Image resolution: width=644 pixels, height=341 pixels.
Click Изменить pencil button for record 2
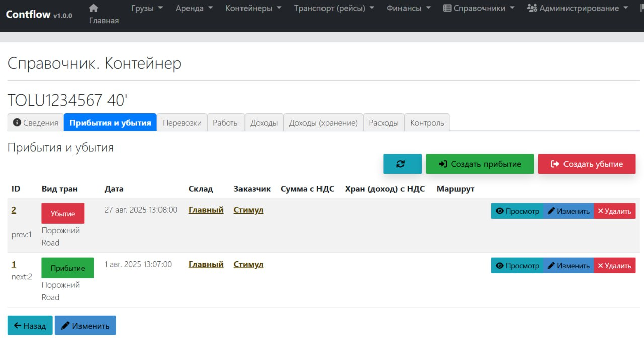[x=569, y=211]
